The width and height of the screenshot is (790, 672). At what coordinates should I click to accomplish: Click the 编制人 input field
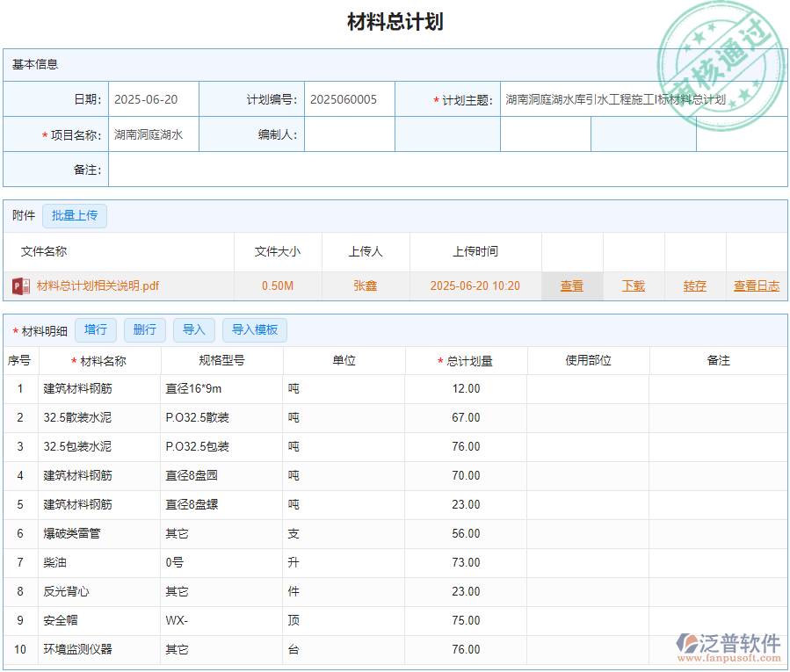pyautogui.click(x=350, y=134)
